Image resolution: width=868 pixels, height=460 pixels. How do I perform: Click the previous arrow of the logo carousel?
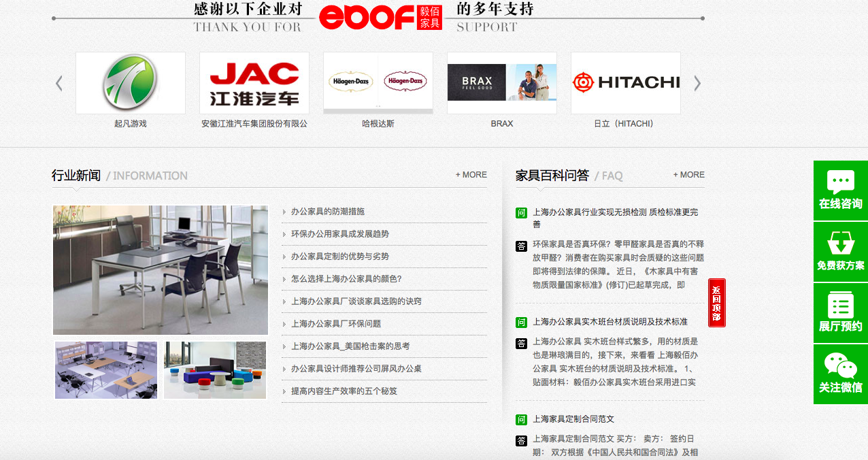pos(59,84)
